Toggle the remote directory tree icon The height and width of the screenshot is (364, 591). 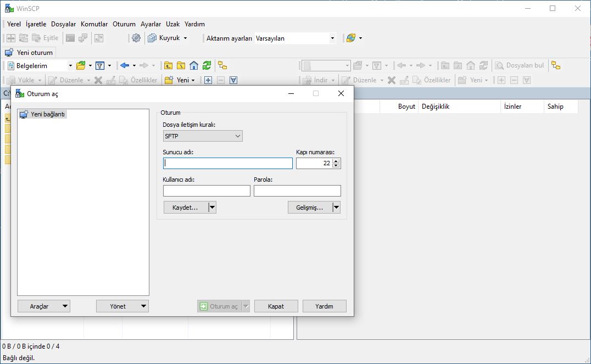point(556,65)
